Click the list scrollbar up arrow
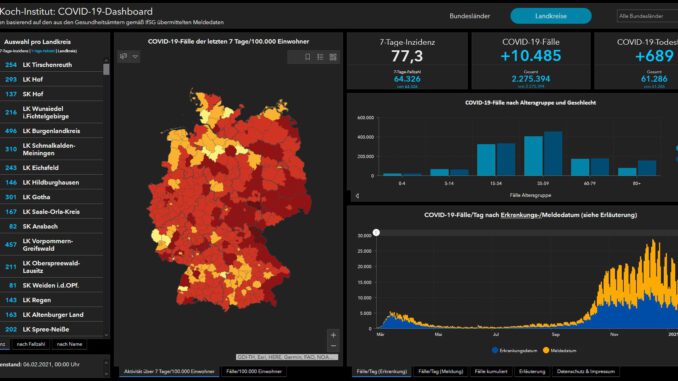The image size is (678, 381). pyautogui.click(x=106, y=60)
